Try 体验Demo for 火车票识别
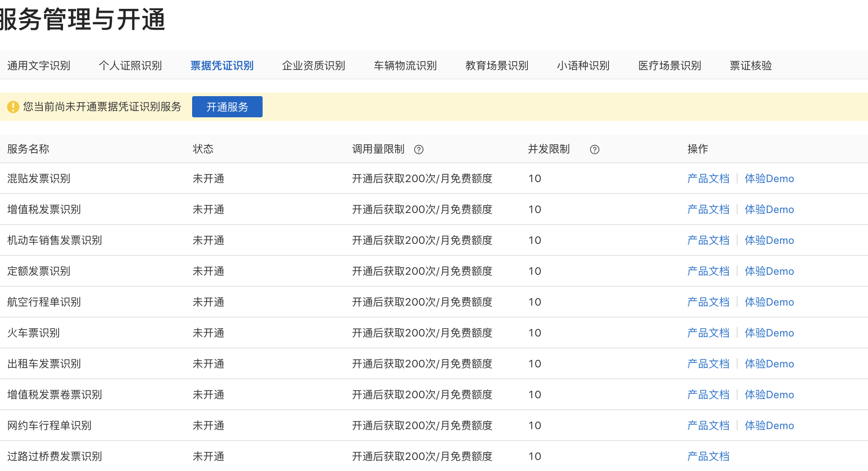Viewport: 868px width, 471px height. 769,333
